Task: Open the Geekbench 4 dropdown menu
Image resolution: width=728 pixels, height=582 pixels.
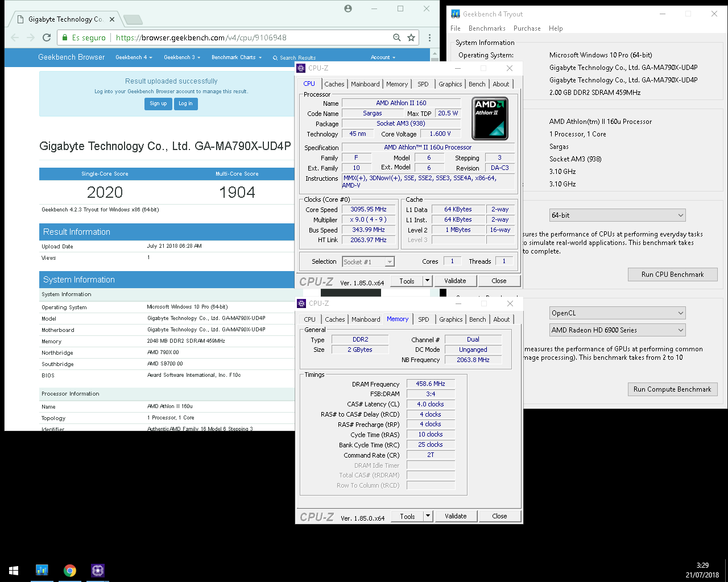Action: pos(134,57)
